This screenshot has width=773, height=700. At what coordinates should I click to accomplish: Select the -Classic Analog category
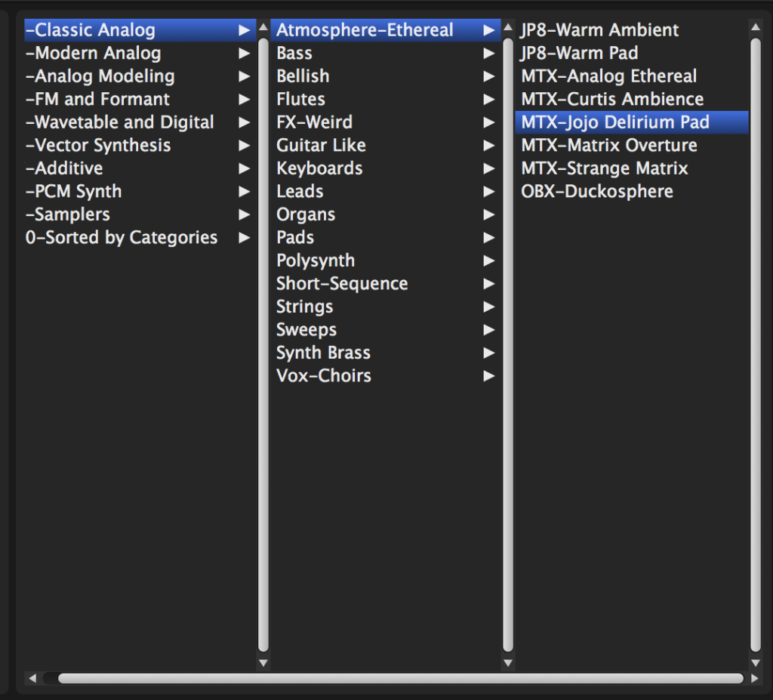tap(140, 30)
